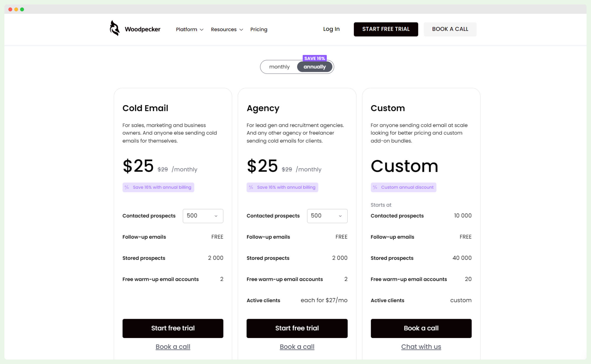Select the Pricing navigation item
This screenshot has width=591, height=364.
coord(258,29)
